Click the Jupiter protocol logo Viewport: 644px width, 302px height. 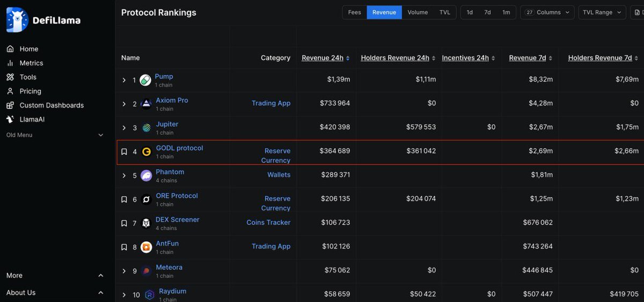tap(147, 128)
